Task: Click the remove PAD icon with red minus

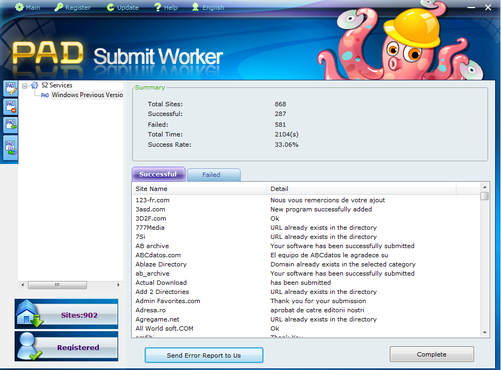Action: [11, 107]
